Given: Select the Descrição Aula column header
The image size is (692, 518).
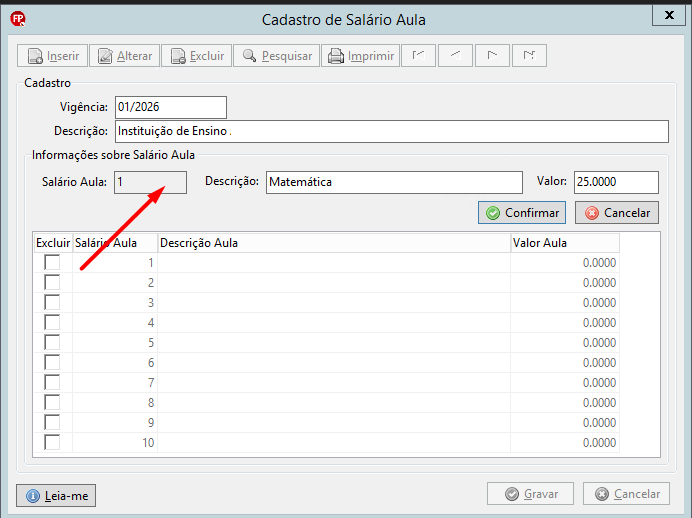Looking at the screenshot, I should [x=334, y=243].
